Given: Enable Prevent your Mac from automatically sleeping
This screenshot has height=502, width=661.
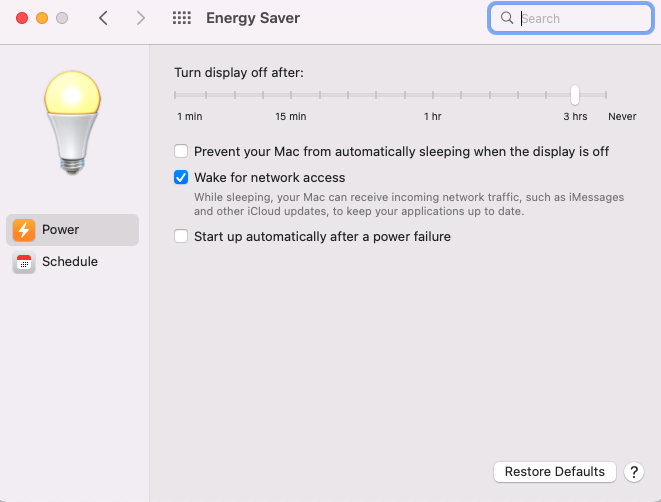Looking at the screenshot, I should [181, 151].
